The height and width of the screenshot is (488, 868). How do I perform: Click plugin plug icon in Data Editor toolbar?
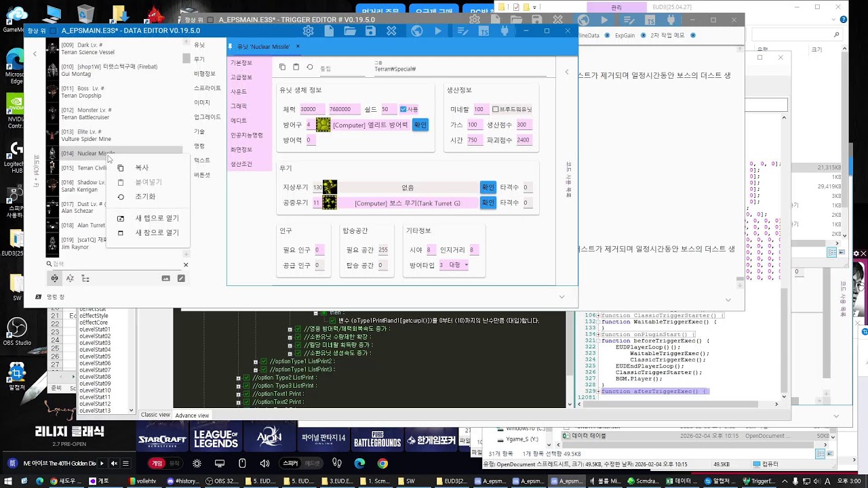504,31
